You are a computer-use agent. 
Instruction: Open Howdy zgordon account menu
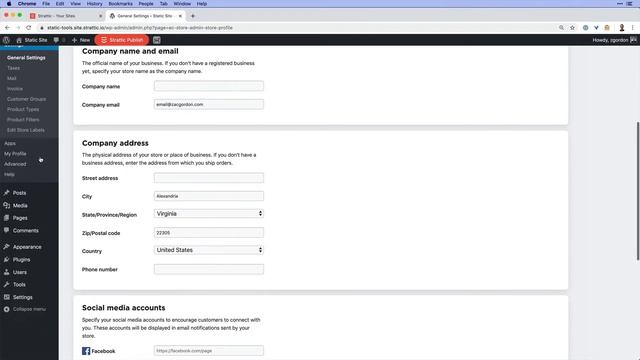click(x=614, y=40)
